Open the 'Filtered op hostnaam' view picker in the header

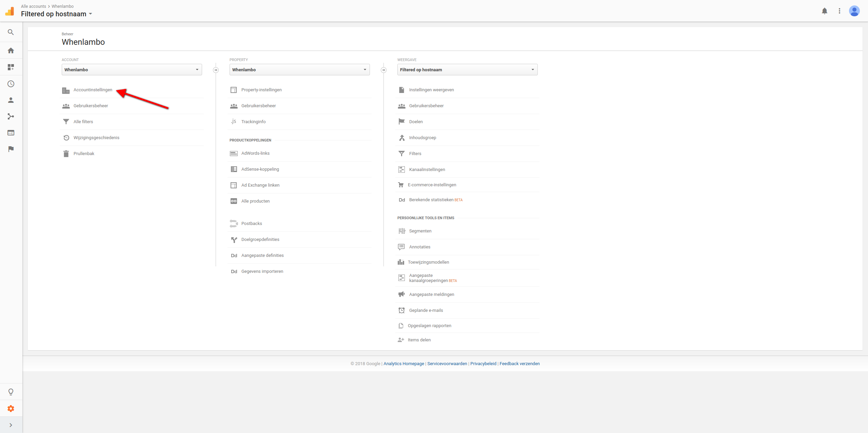(57, 14)
